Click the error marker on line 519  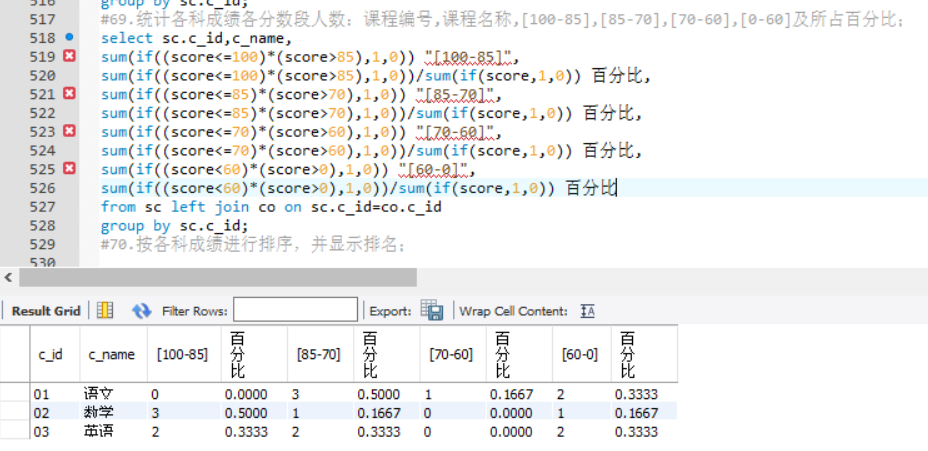pos(69,56)
